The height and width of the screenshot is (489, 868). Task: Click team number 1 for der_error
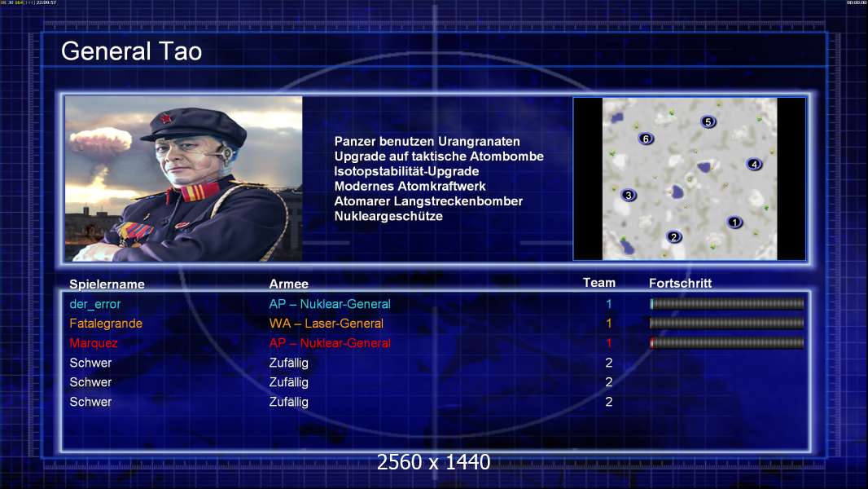pyautogui.click(x=609, y=304)
